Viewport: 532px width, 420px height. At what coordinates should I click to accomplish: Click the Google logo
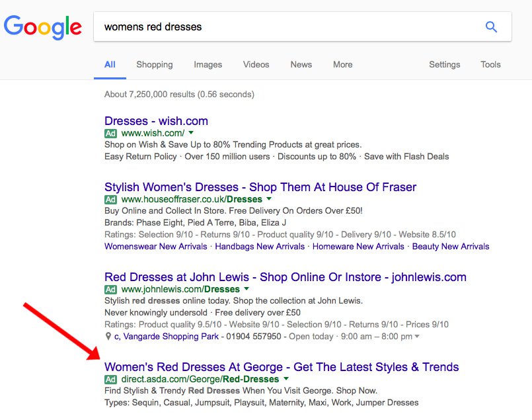click(x=43, y=27)
